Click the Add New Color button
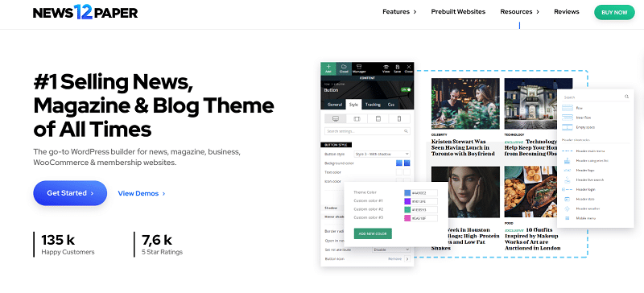The image size is (644, 293). pos(373,233)
